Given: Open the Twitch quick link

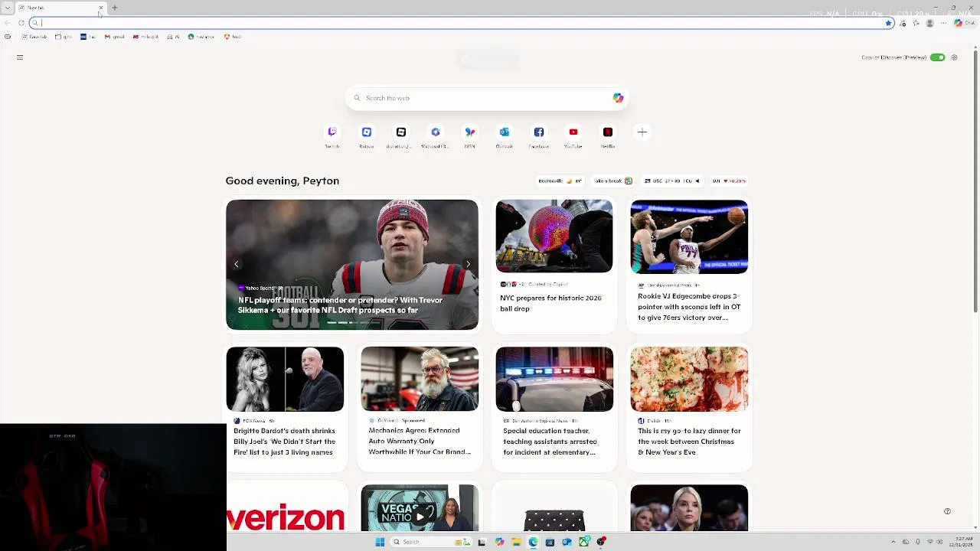Looking at the screenshot, I should 332,132.
